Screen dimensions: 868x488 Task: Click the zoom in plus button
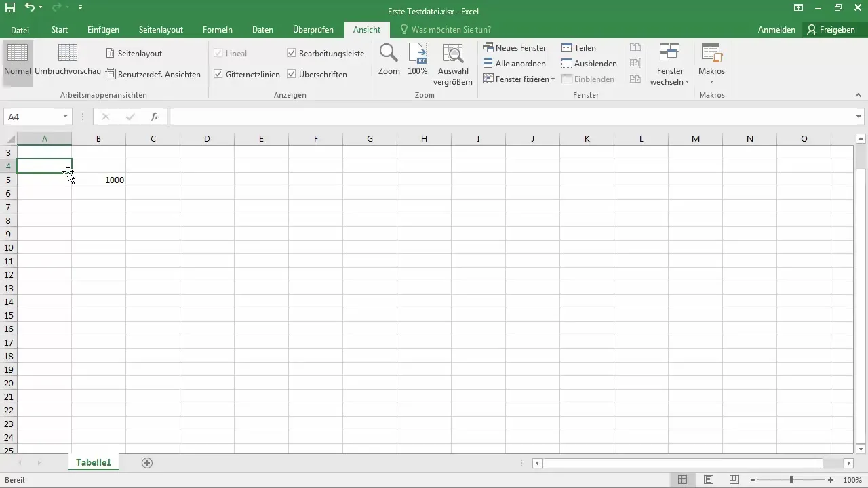point(831,480)
